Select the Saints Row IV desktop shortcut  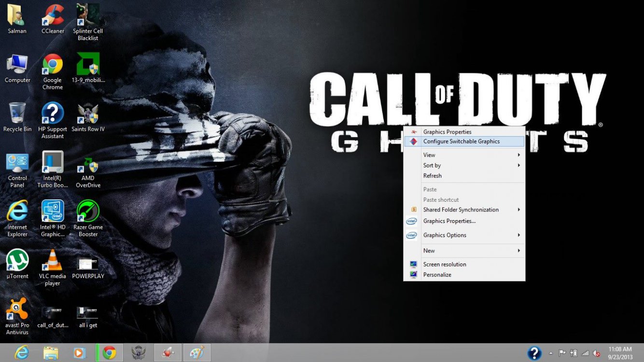pos(88,117)
